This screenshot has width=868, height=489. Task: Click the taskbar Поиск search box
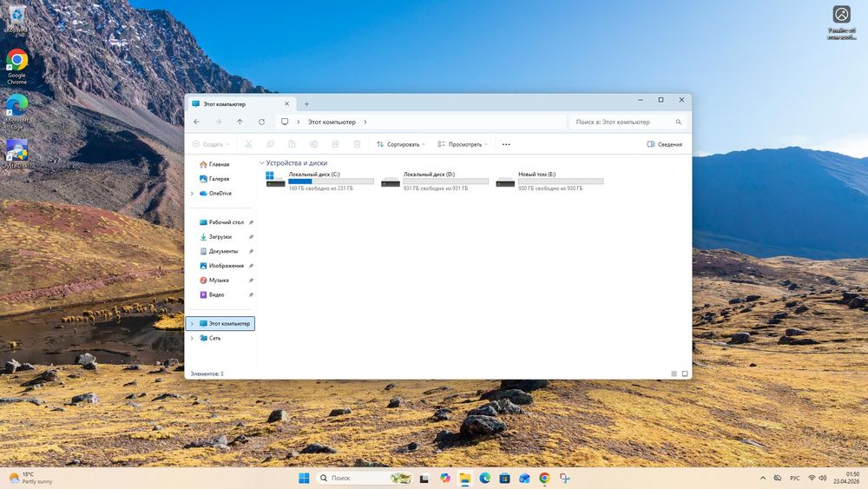pyautogui.click(x=365, y=478)
